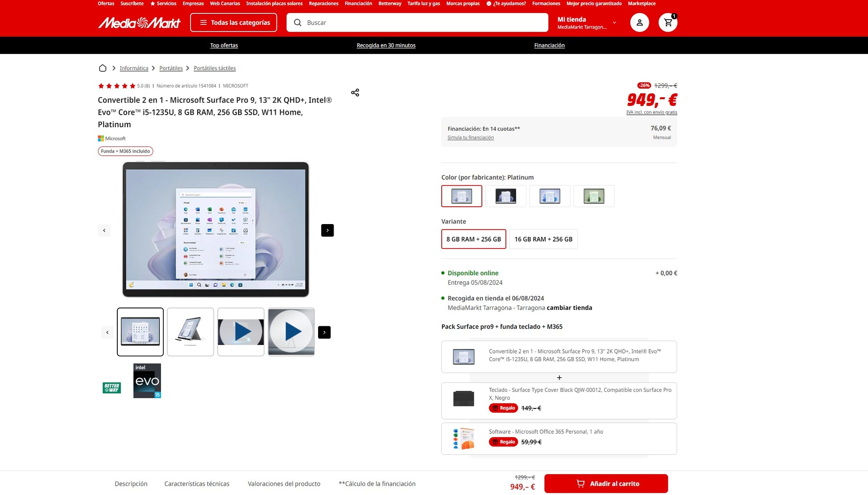The width and height of the screenshot is (868, 495).
Task: Jump to Descripción tab
Action: tap(131, 483)
